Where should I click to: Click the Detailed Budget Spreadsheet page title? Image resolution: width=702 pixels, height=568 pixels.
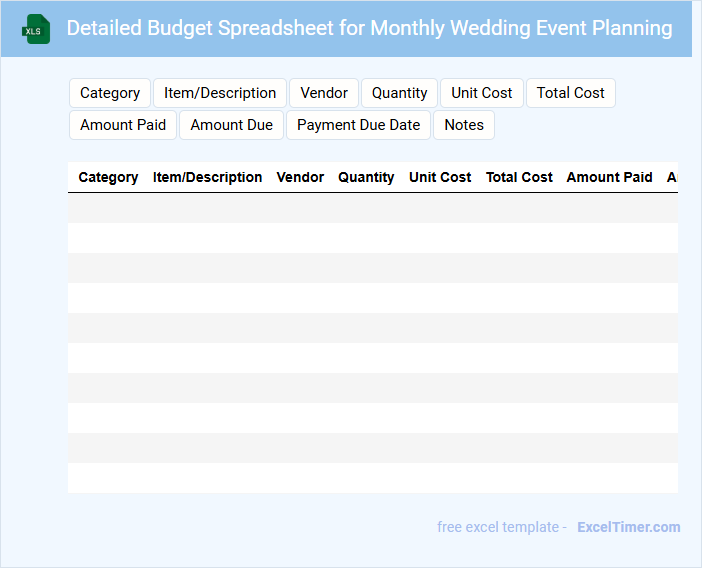pos(369,28)
